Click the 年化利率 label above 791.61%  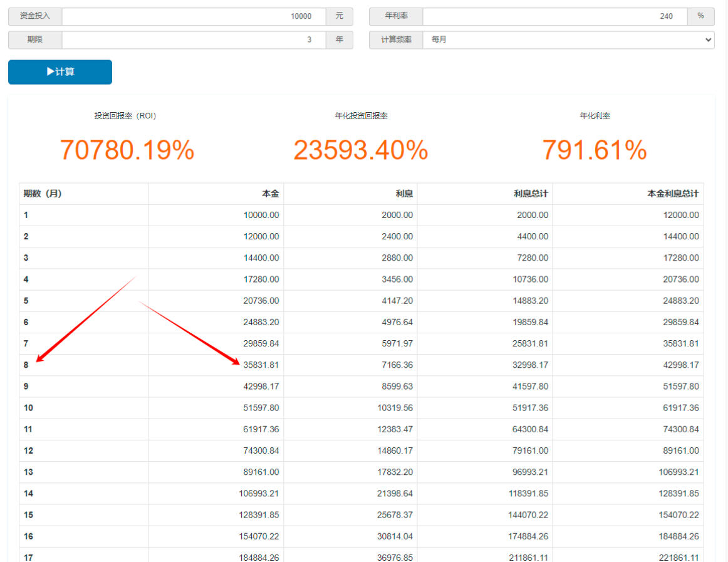tap(595, 116)
